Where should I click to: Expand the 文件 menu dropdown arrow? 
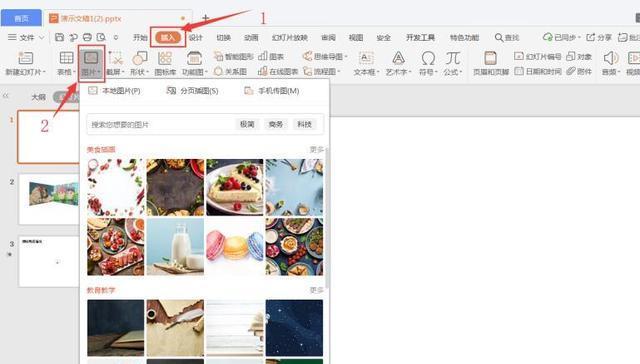click(x=41, y=38)
